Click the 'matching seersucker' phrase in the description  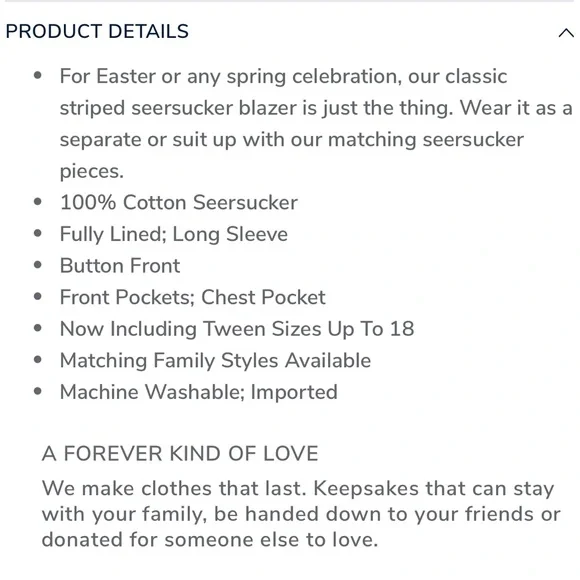426,140
